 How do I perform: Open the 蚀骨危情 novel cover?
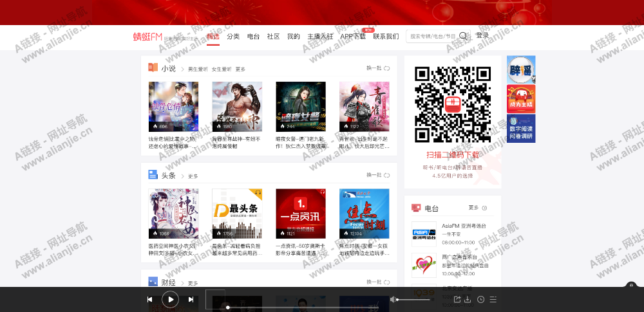coord(173,106)
